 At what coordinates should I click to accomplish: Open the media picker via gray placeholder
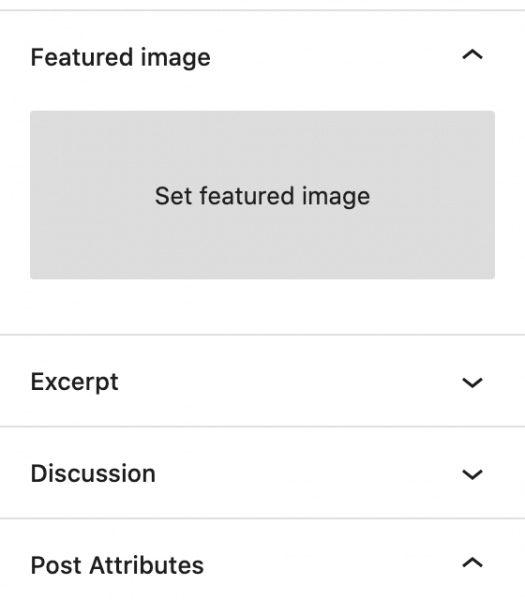[x=262, y=195]
